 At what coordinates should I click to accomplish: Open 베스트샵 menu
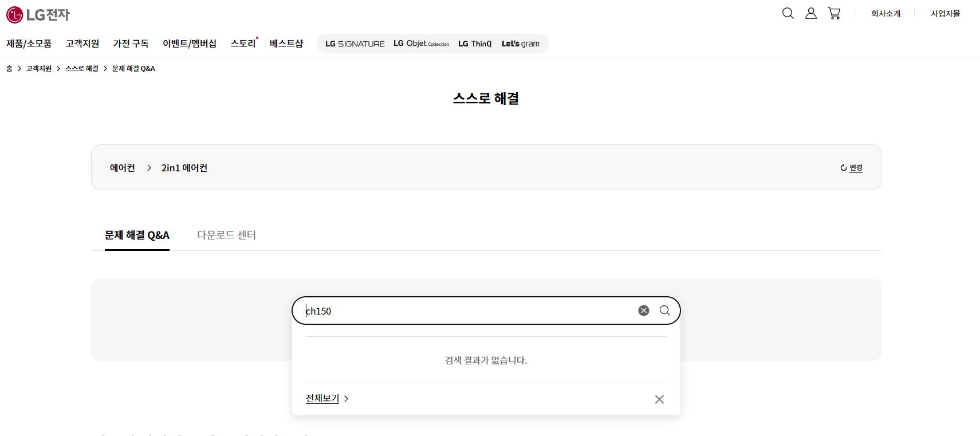[286, 44]
